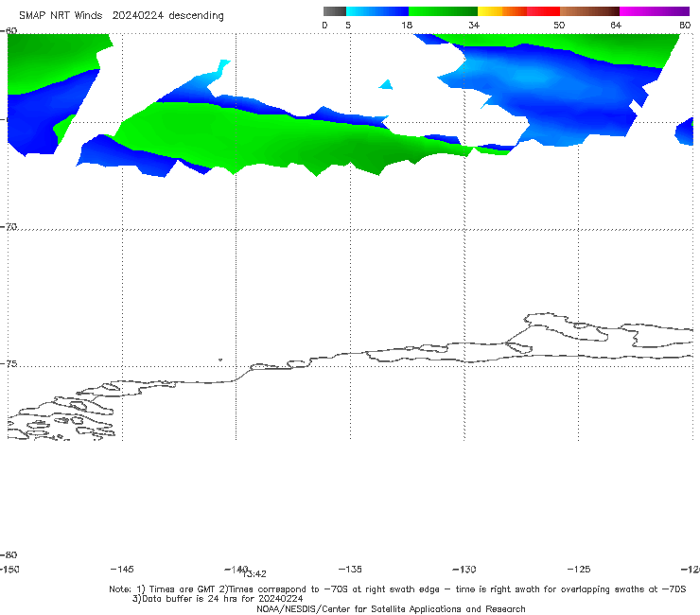Click the longitude label '-130'
Image resolution: width=700 pixels, height=615 pixels.
point(464,569)
